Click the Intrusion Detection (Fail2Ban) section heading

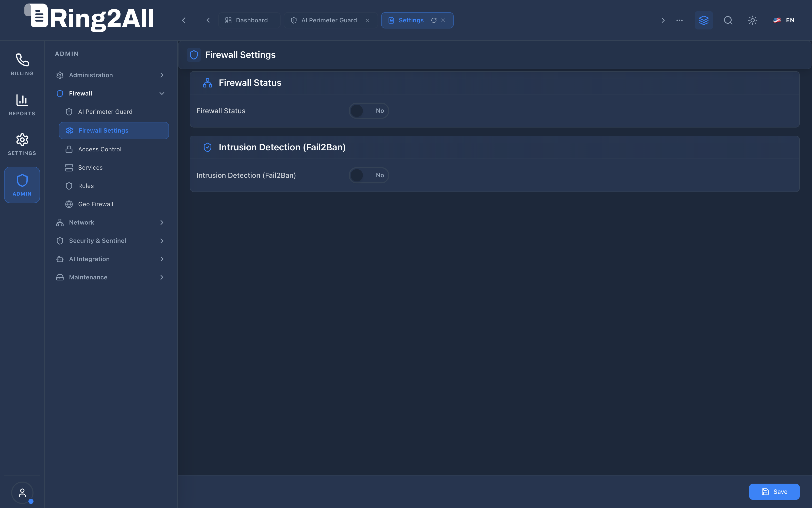(x=282, y=147)
